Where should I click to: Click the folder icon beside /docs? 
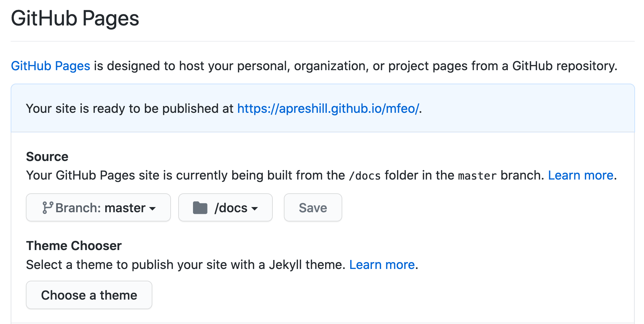(x=200, y=208)
